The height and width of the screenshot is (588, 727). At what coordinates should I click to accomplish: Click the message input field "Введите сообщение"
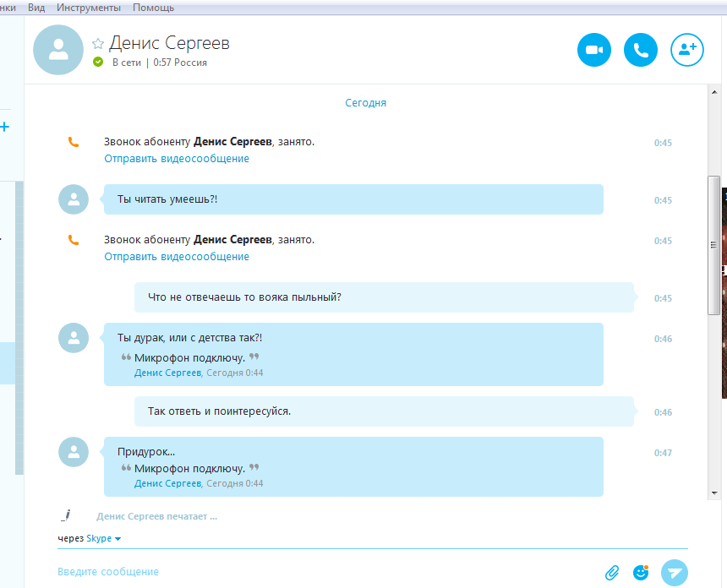click(325, 572)
